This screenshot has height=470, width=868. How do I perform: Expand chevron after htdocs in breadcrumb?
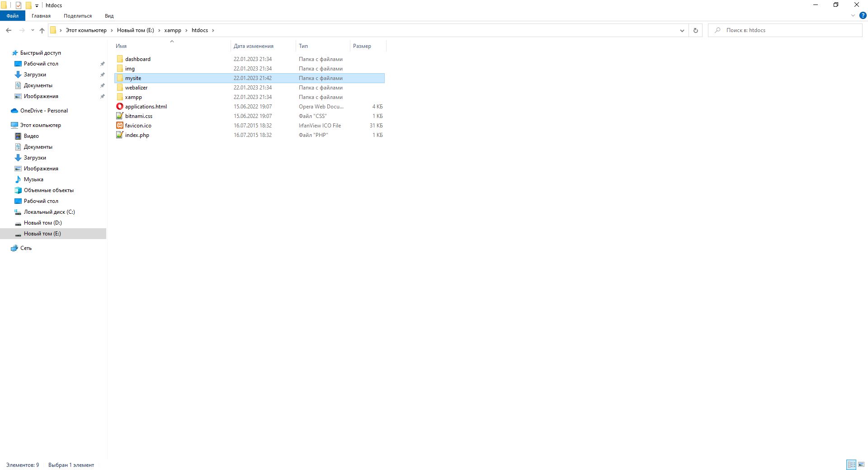[x=213, y=30]
